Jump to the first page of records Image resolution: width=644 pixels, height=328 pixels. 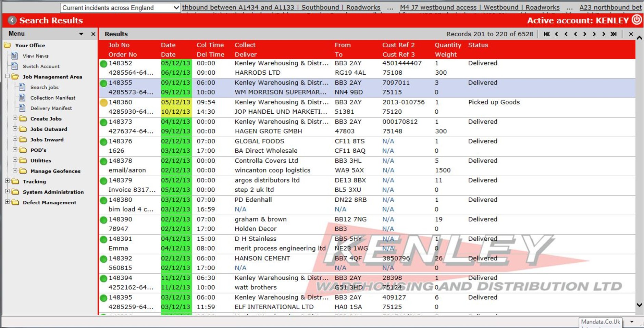tap(547, 34)
